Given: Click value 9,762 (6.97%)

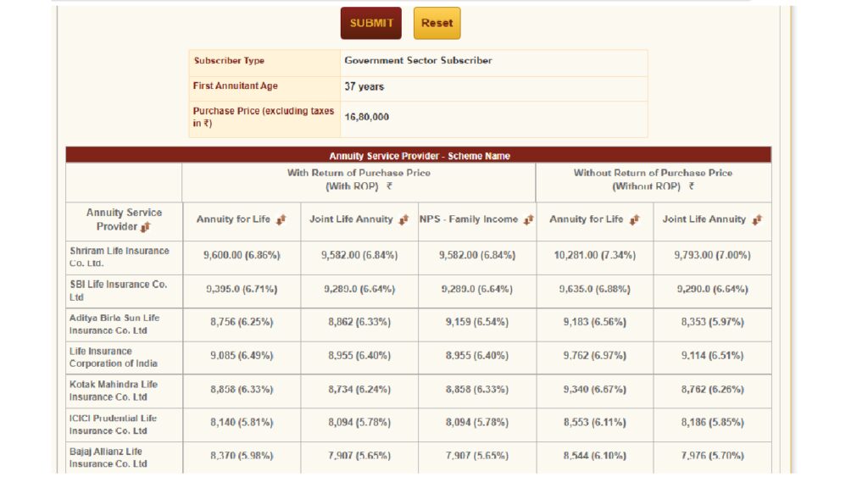Looking at the screenshot, I should pyautogui.click(x=595, y=356).
